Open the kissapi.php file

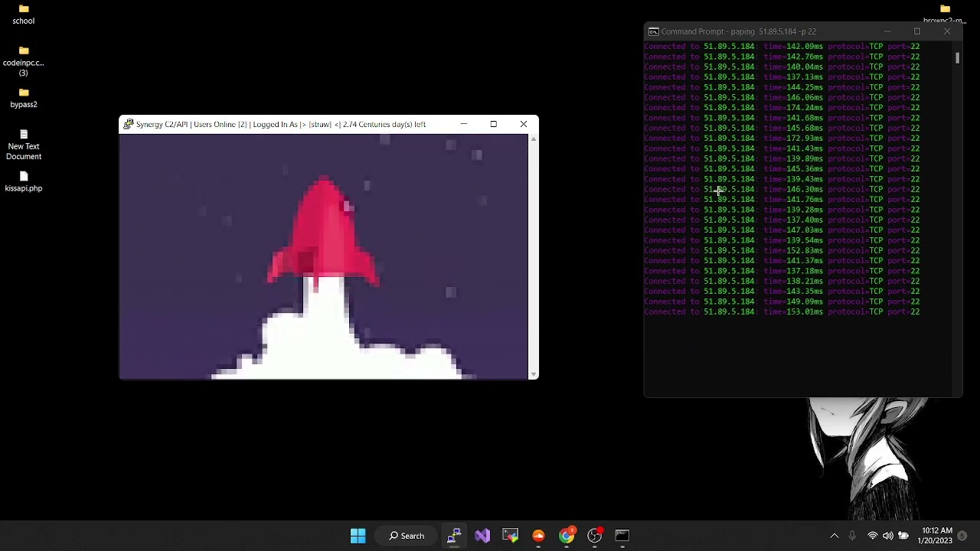[23, 181]
